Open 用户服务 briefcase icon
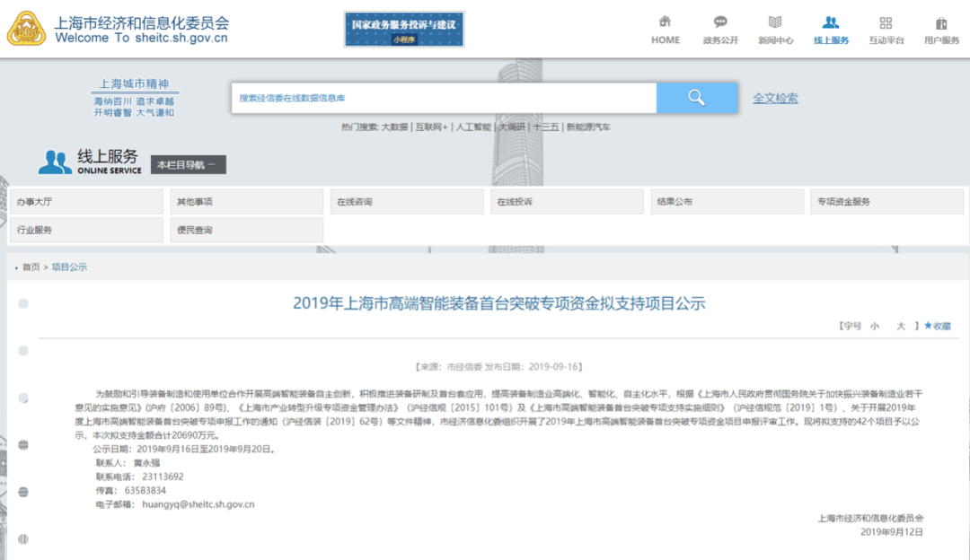Screen dimensions: 970x560 (941, 22)
